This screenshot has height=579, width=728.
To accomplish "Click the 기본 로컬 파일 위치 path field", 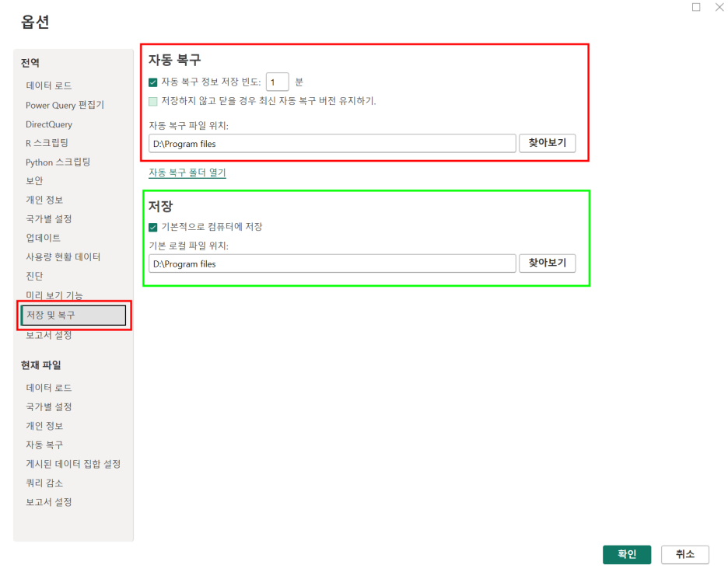I will point(332,263).
